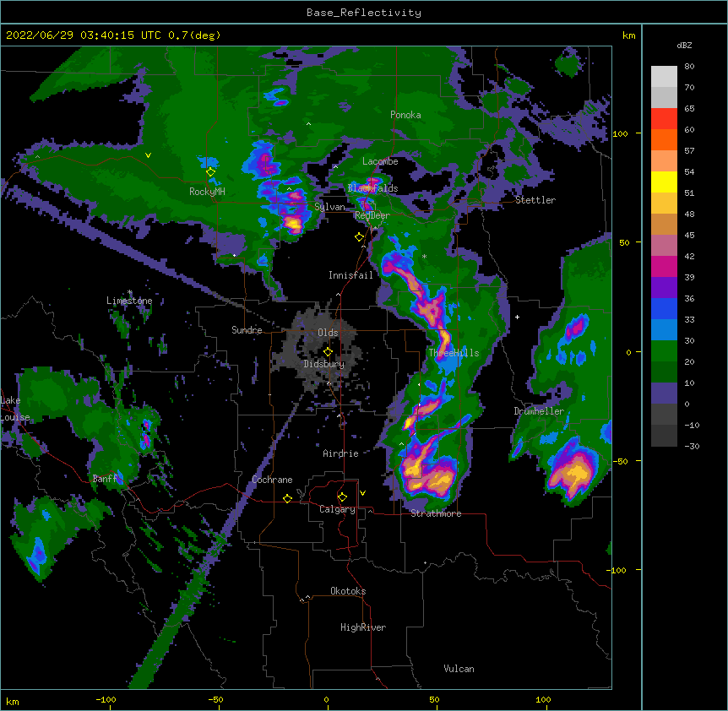Pick the light blue 30–33 dBZ swatch
Image resolution: width=728 pixels, height=711 pixels.
pyautogui.click(x=664, y=330)
